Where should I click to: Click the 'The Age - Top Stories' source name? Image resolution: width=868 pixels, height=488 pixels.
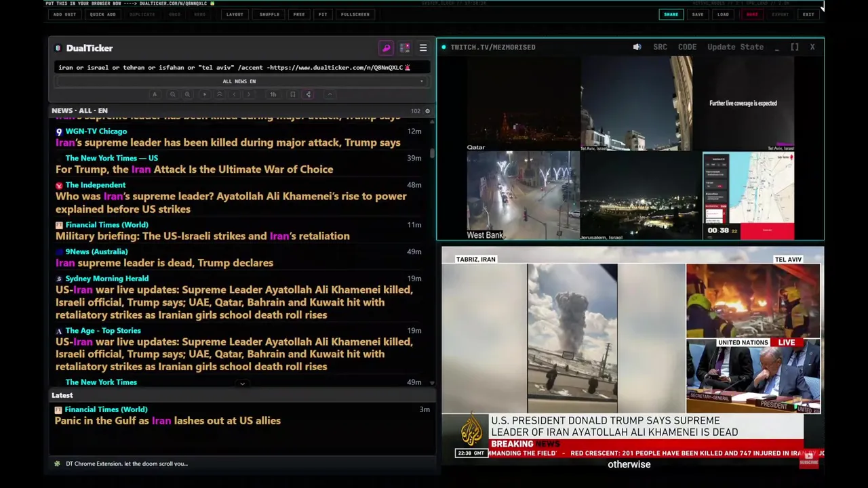pyautogui.click(x=103, y=331)
